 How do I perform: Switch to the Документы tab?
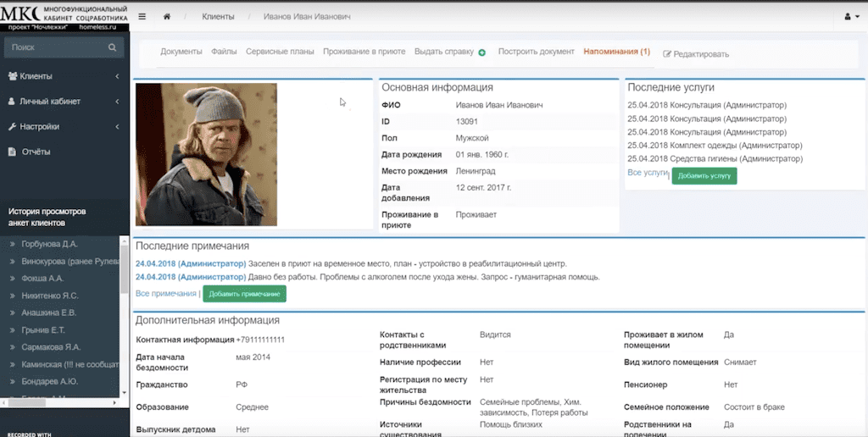pyautogui.click(x=181, y=52)
